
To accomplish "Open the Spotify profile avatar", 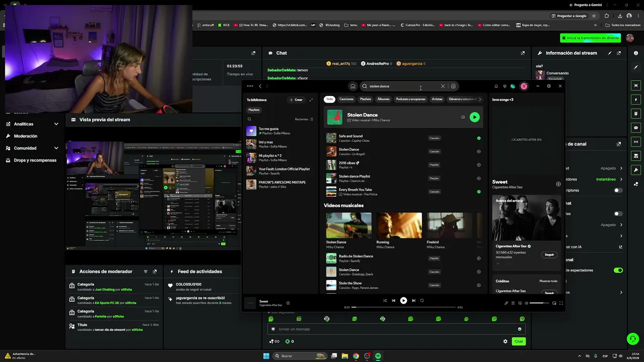I will (524, 86).
